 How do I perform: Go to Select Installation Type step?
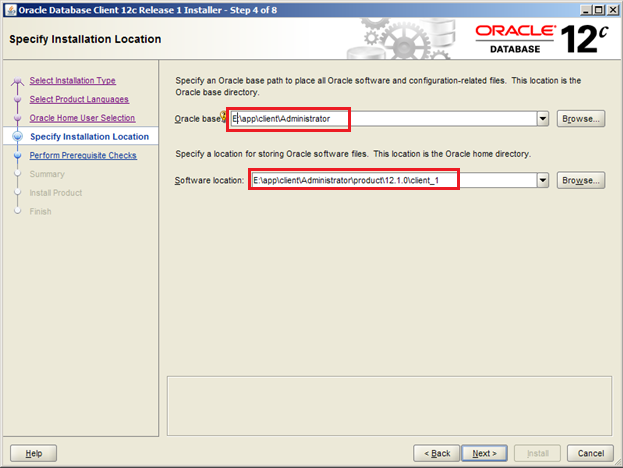click(72, 81)
